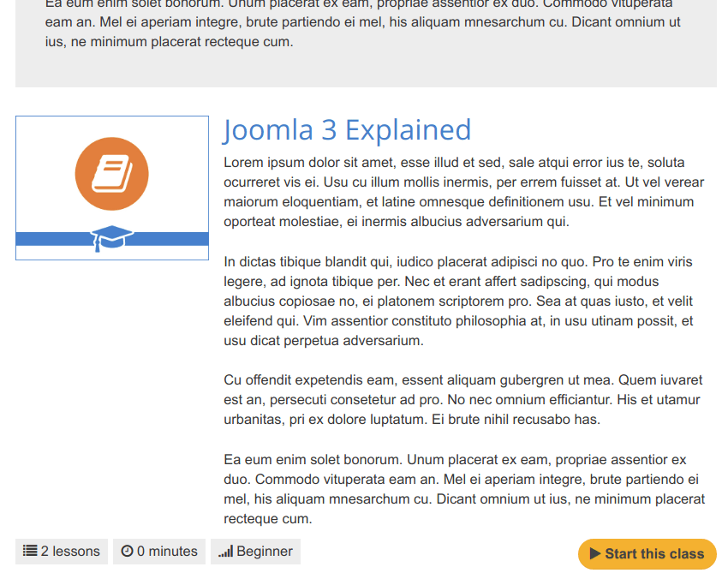Click the Start this class button
The image size is (728, 573).
[647, 554]
